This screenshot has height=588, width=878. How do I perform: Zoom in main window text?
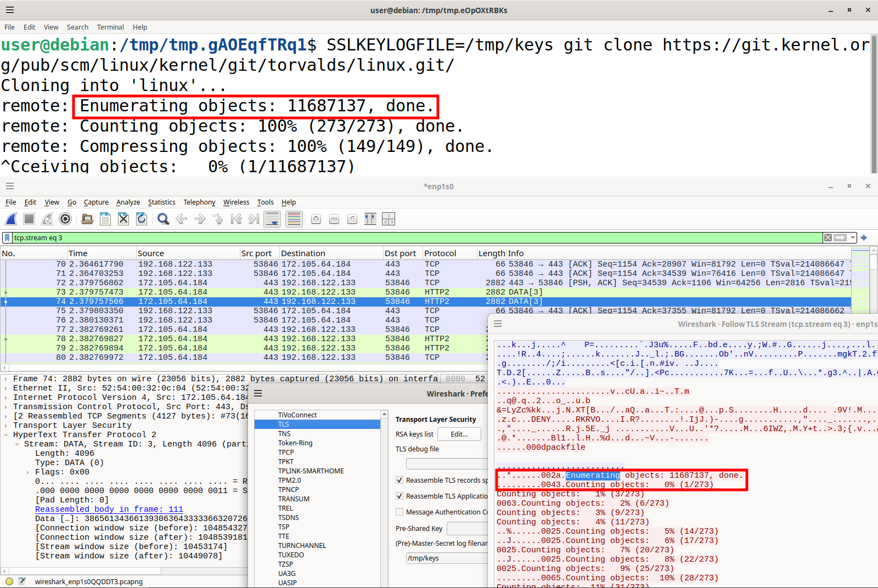(316, 219)
